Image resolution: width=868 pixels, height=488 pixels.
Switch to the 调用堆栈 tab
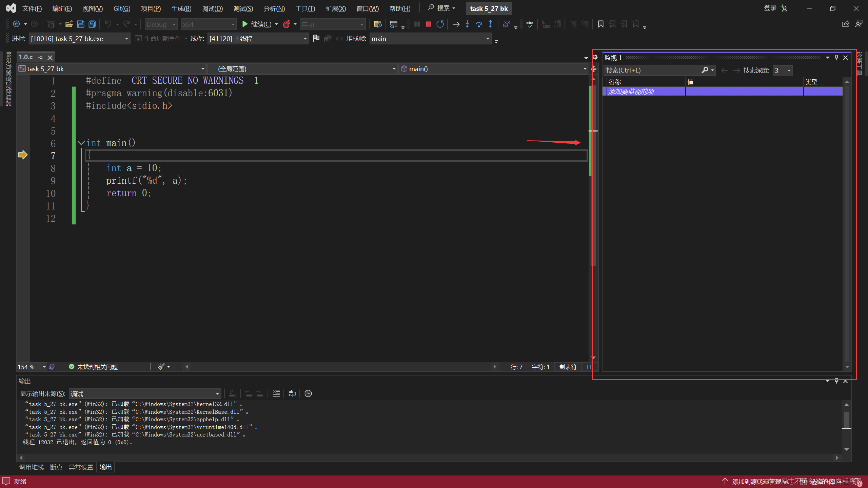pyautogui.click(x=32, y=467)
